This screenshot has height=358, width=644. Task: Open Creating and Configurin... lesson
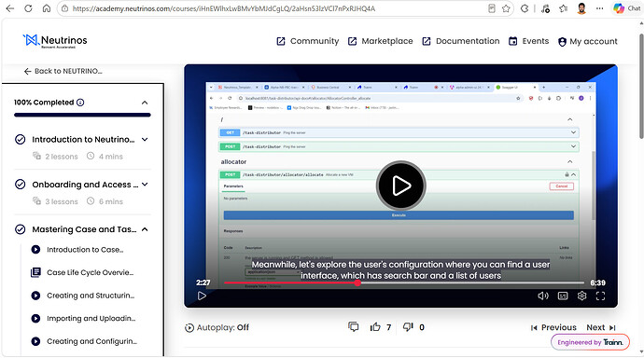[91, 341]
